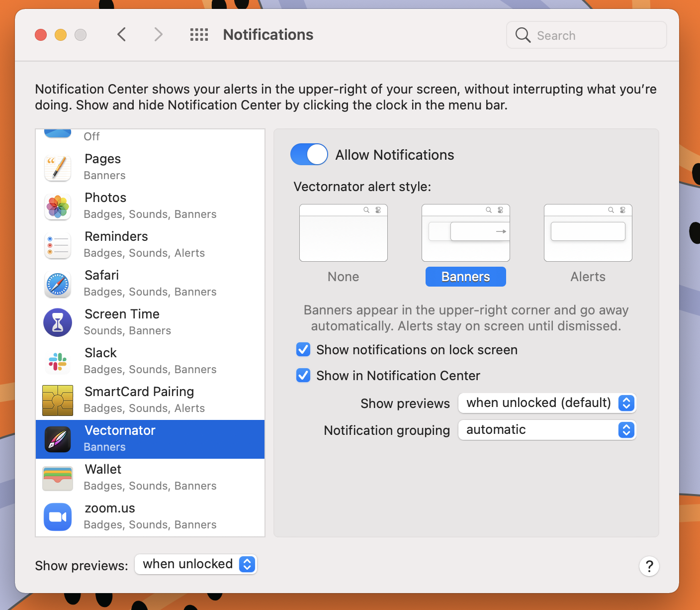This screenshot has width=700, height=610.
Task: Select the SmartCard Pairing row name
Action: point(139,392)
